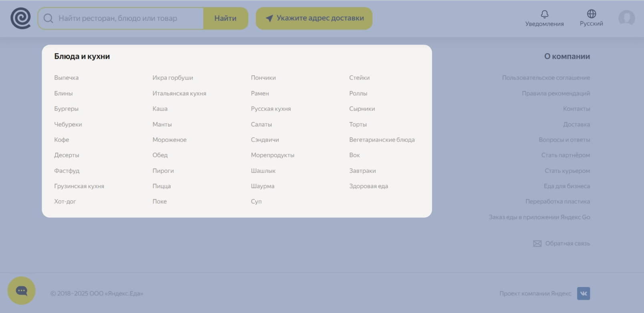Open the Мороженое category
The image size is (644, 313).
pyautogui.click(x=169, y=140)
